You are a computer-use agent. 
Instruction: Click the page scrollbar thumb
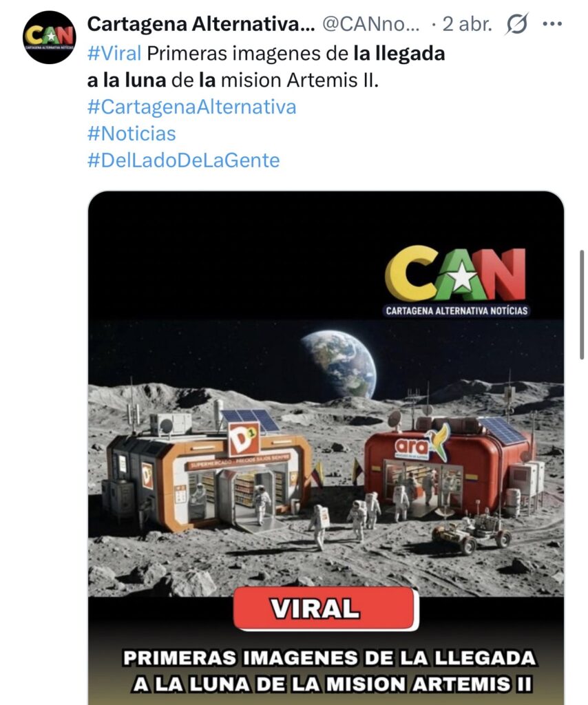[582, 304]
